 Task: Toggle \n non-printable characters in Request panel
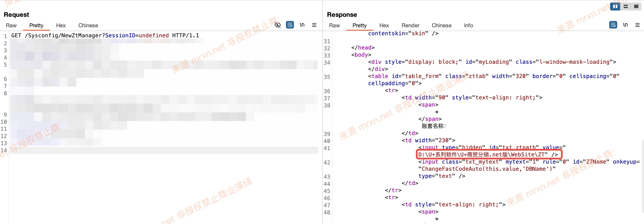302,25
